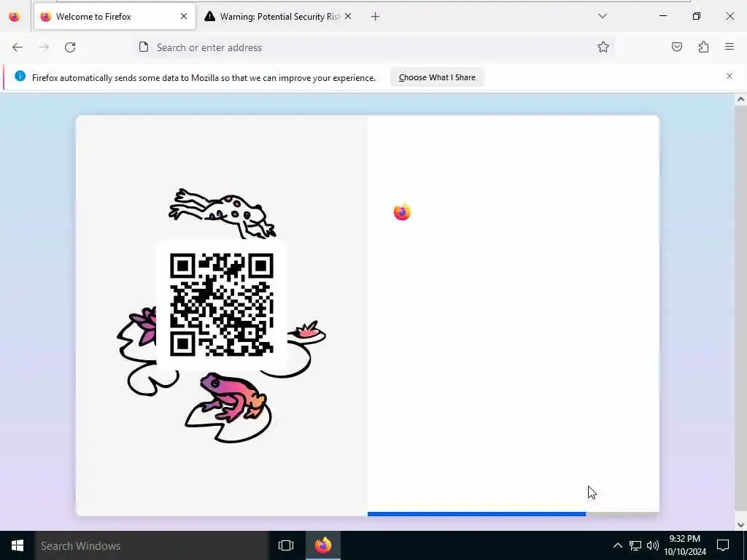The height and width of the screenshot is (560, 747).
Task: Switch to Warning: Potential Security Risk tab
Action: (279, 17)
